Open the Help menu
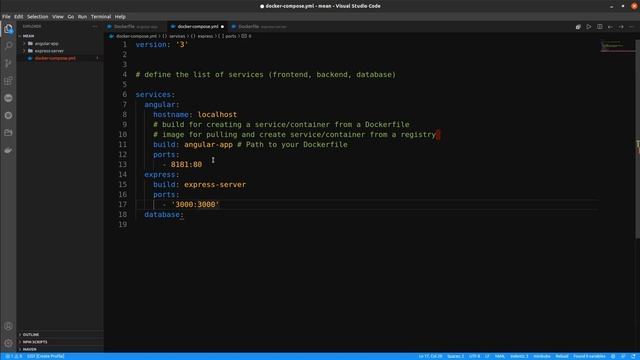Viewport: 640px width, 360px height. coord(120,17)
